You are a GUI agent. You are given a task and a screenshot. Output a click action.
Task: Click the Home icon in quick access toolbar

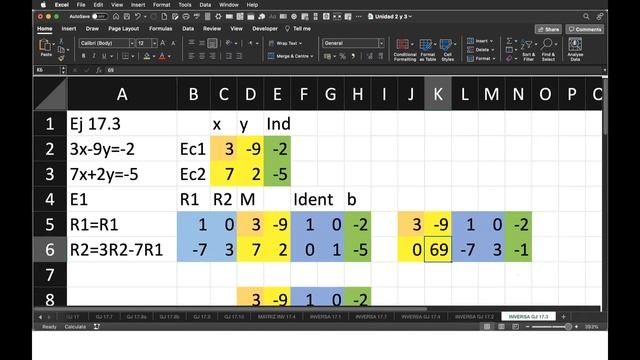[116, 17]
